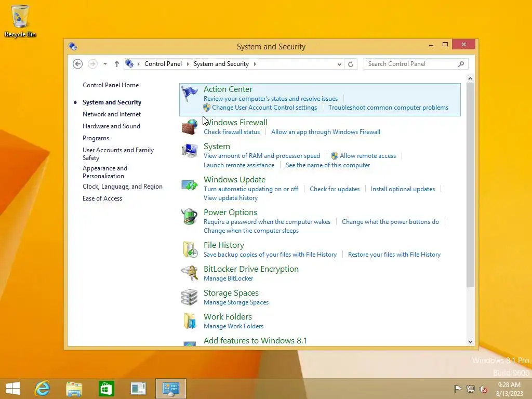Open the Windows Update icon

(189, 184)
